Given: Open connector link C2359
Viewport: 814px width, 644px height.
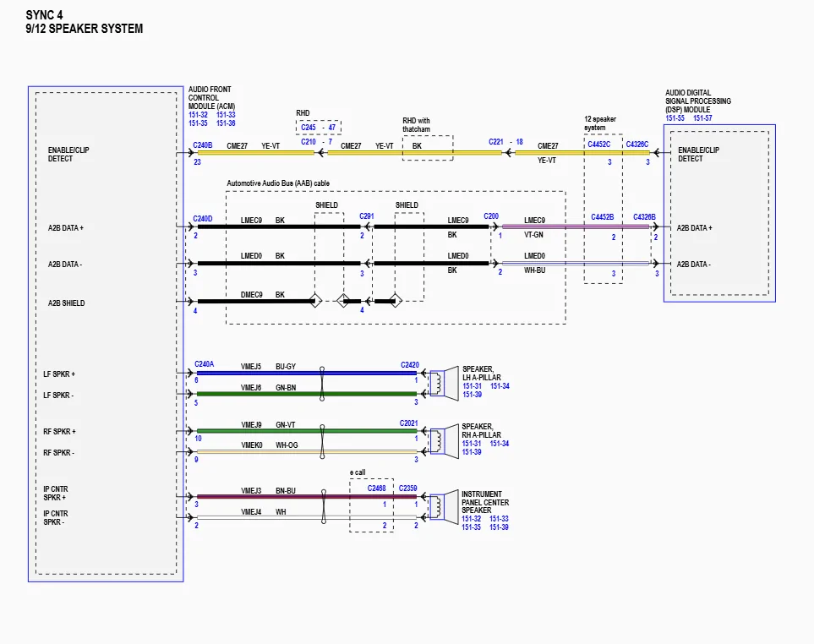Looking at the screenshot, I should (x=407, y=488).
